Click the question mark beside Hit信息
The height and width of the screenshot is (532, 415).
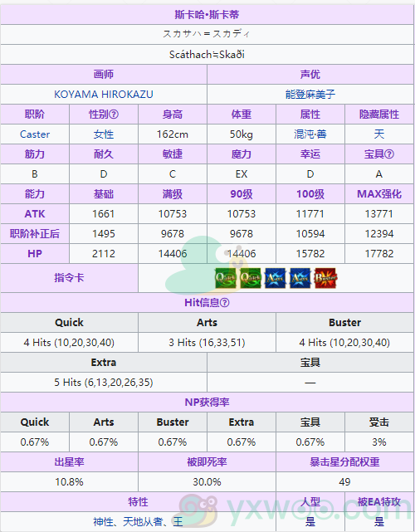(x=225, y=303)
